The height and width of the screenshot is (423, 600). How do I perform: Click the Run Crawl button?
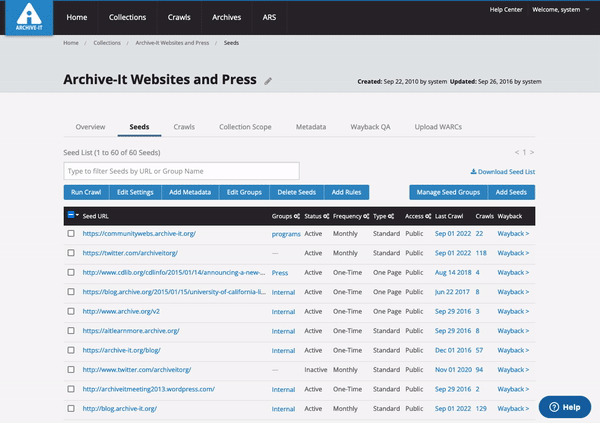(86, 191)
